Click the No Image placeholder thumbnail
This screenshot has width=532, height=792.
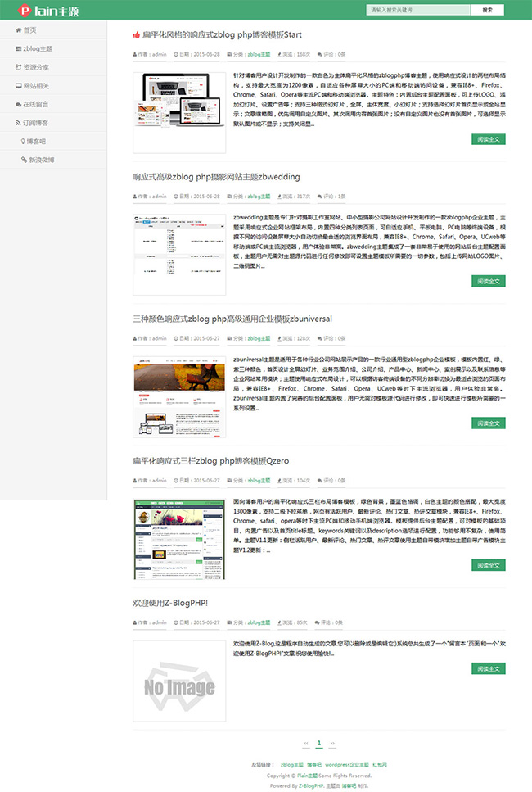[179, 681]
